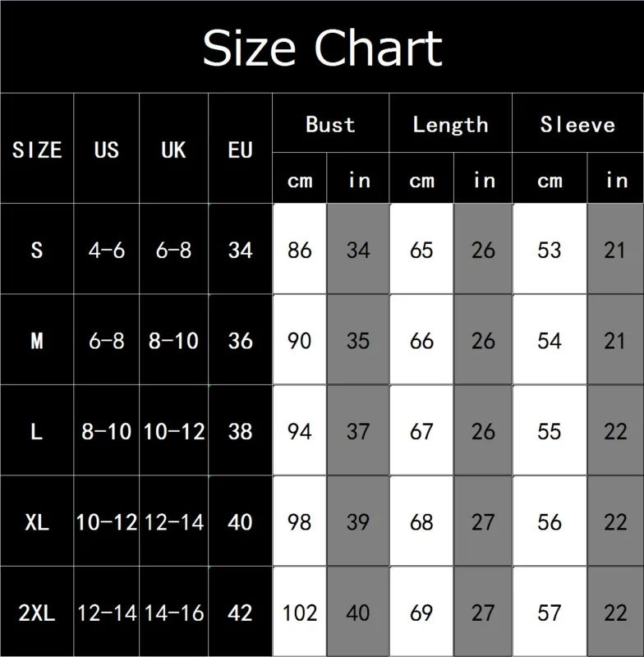Click the S size row label
This screenshot has width=644, height=657.
37,250
